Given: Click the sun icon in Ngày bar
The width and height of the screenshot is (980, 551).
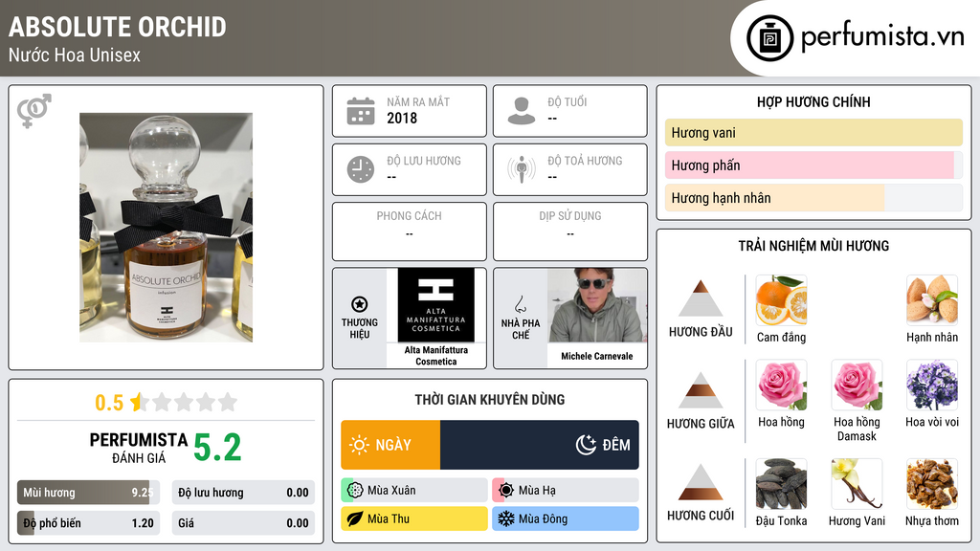Looking at the screenshot, I should 360,445.
